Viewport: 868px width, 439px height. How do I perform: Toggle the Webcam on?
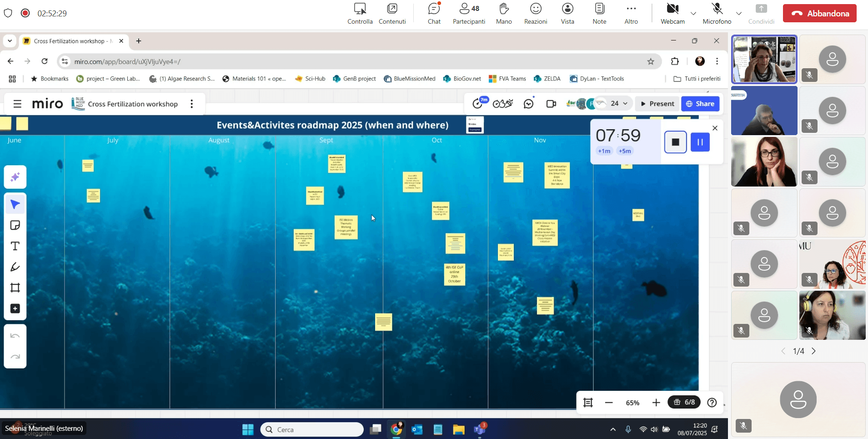point(672,14)
